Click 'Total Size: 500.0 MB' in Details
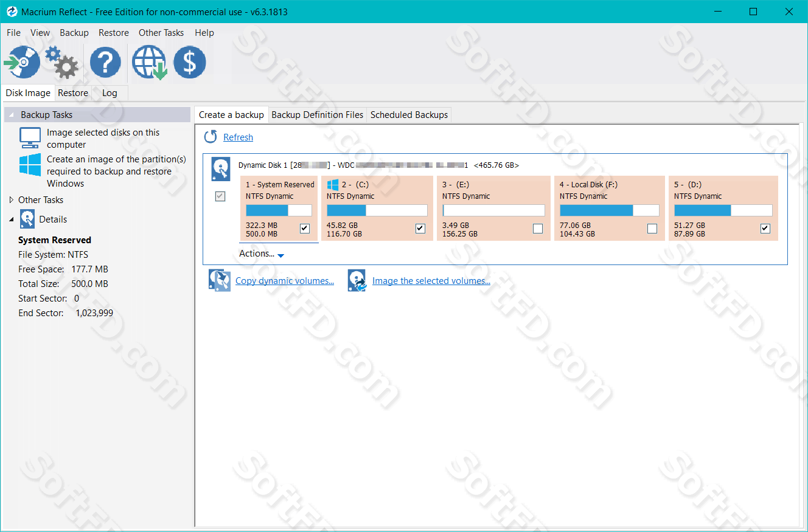The width and height of the screenshot is (808, 532). 63,284
